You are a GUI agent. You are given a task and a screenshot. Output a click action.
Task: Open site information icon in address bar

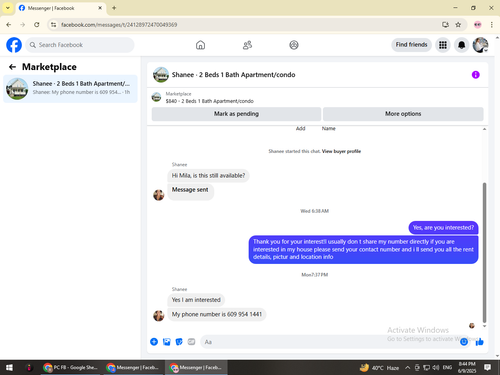pos(53,25)
